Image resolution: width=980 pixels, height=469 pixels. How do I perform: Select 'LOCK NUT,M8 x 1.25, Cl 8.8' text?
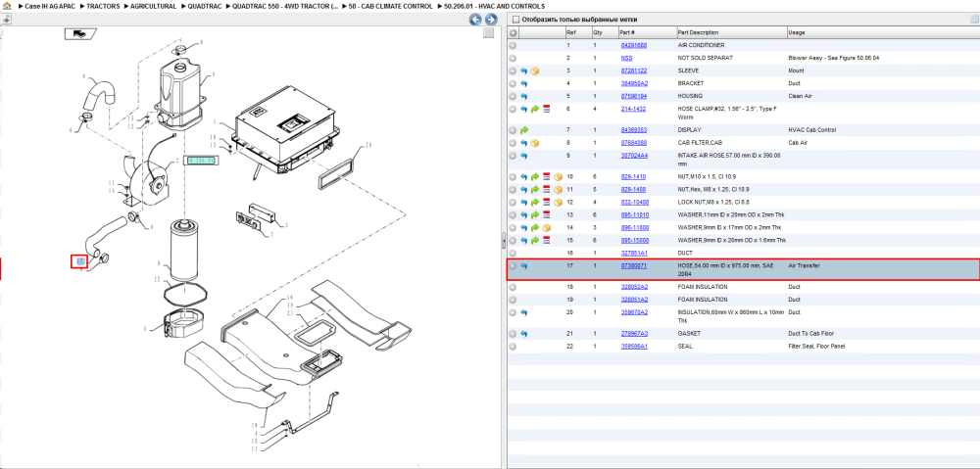pyautogui.click(x=714, y=203)
